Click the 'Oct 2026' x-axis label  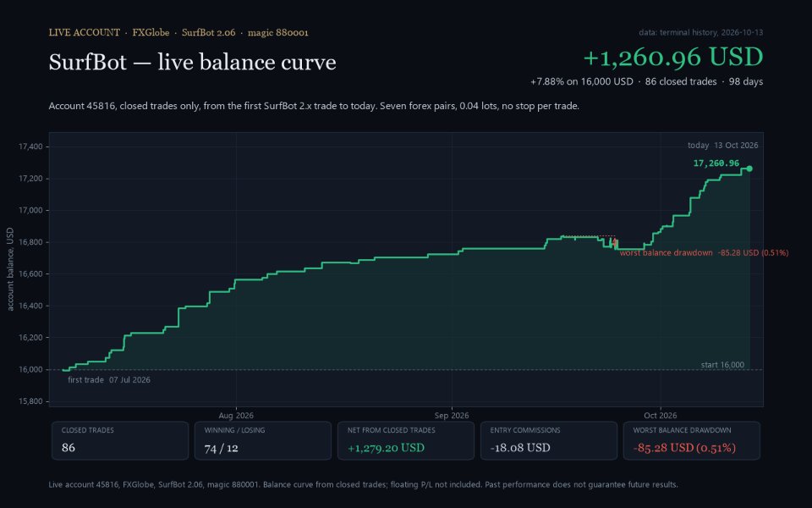[661, 415]
